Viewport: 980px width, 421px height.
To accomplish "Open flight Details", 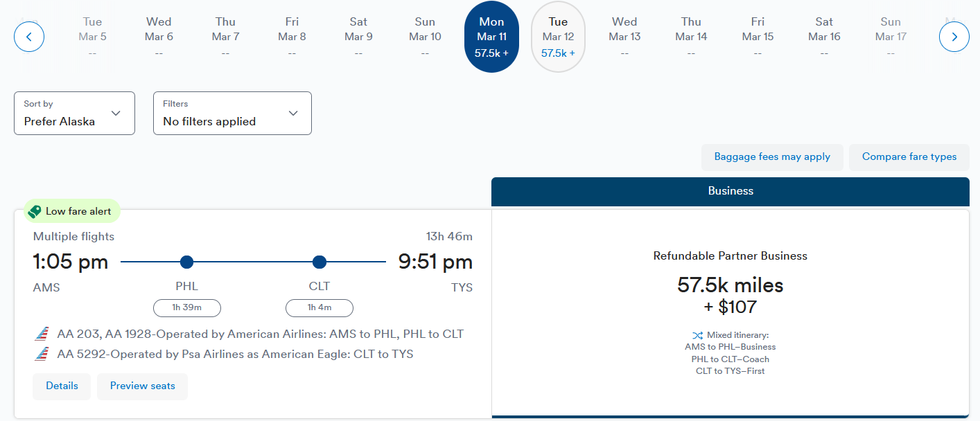I will (62, 386).
